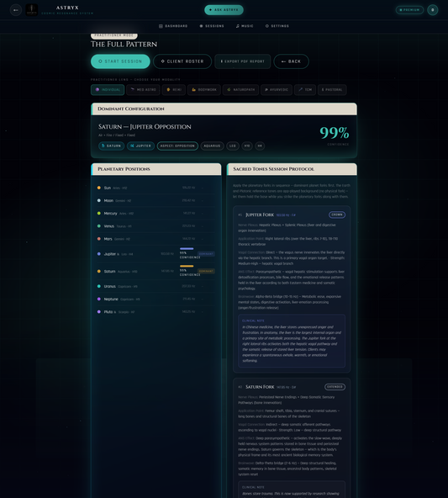Click the Sacred Tones Session Protocol header
This screenshot has height=498, width=448.
pyautogui.click(x=292, y=169)
